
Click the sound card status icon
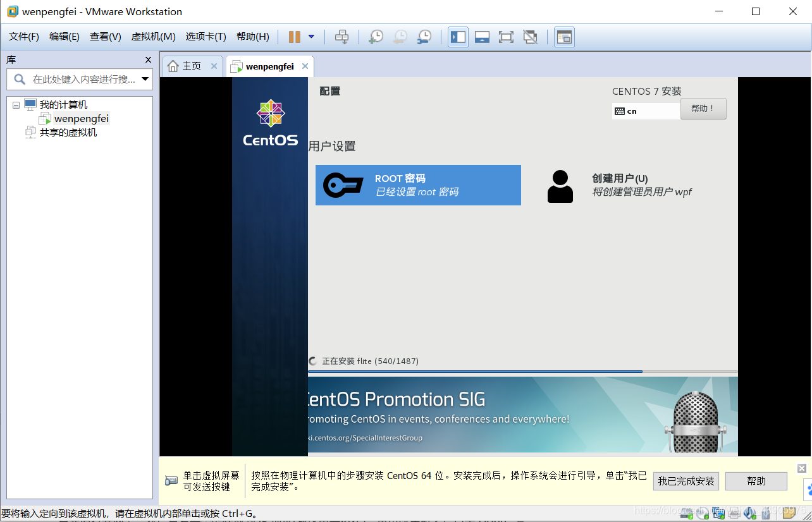click(750, 513)
